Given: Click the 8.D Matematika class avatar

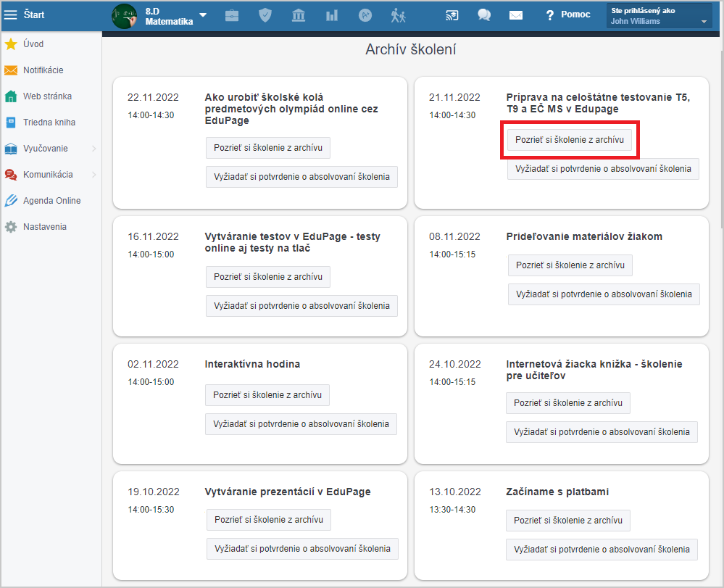Looking at the screenshot, I should click(124, 16).
